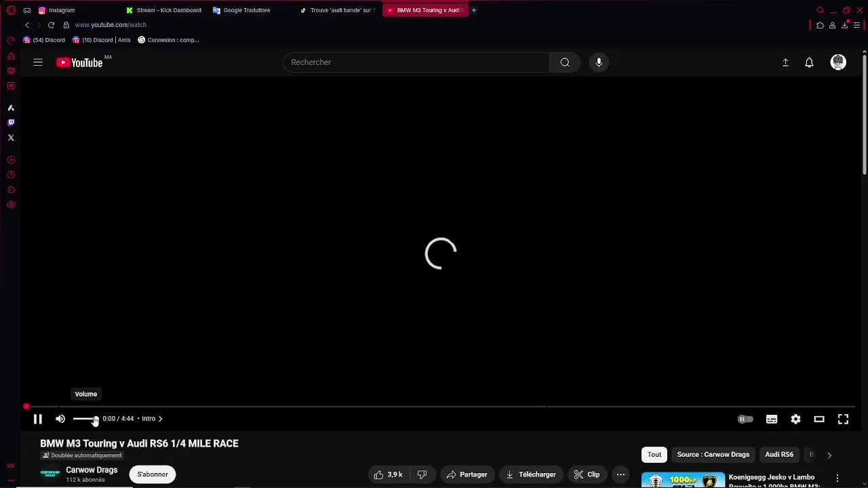Click the Rechercher search field
The height and width of the screenshot is (488, 868).
(x=416, y=62)
